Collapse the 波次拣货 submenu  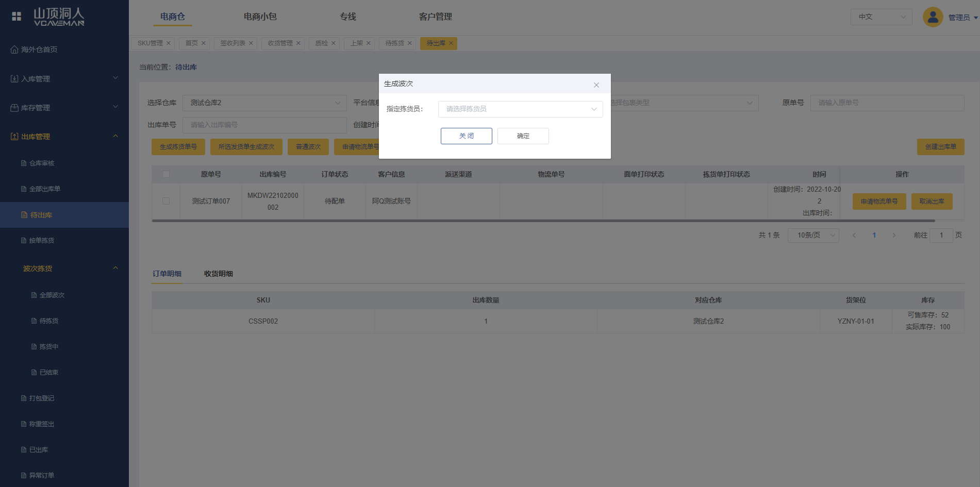(115, 268)
